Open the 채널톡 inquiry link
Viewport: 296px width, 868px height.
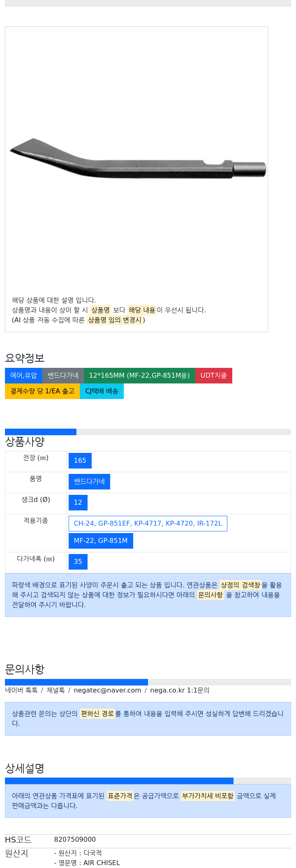[55, 690]
